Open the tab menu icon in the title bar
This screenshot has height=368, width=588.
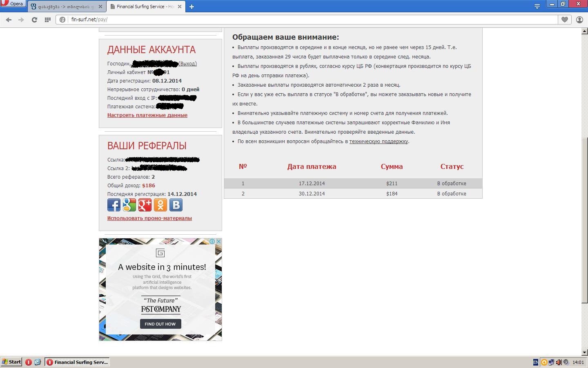pos(537,6)
